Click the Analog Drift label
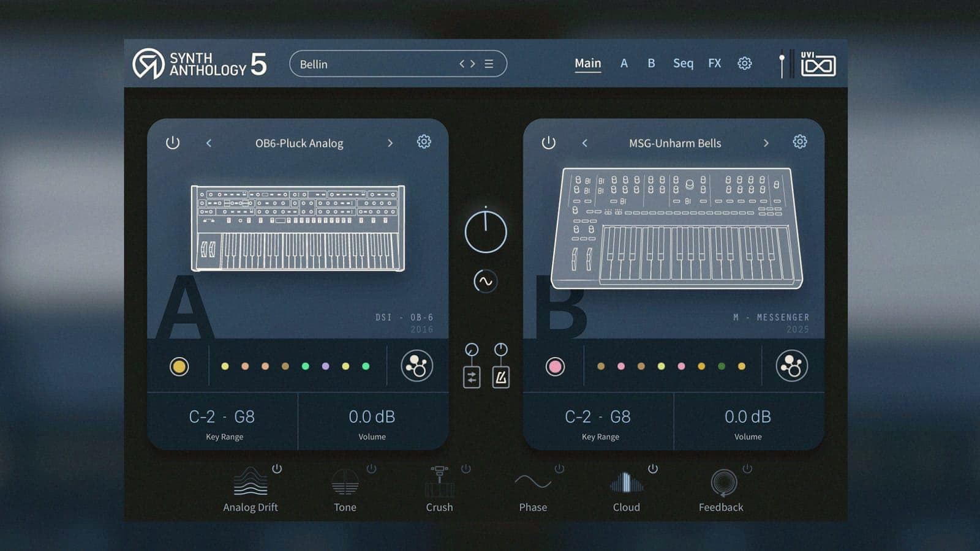Image resolution: width=980 pixels, height=551 pixels. (251, 508)
